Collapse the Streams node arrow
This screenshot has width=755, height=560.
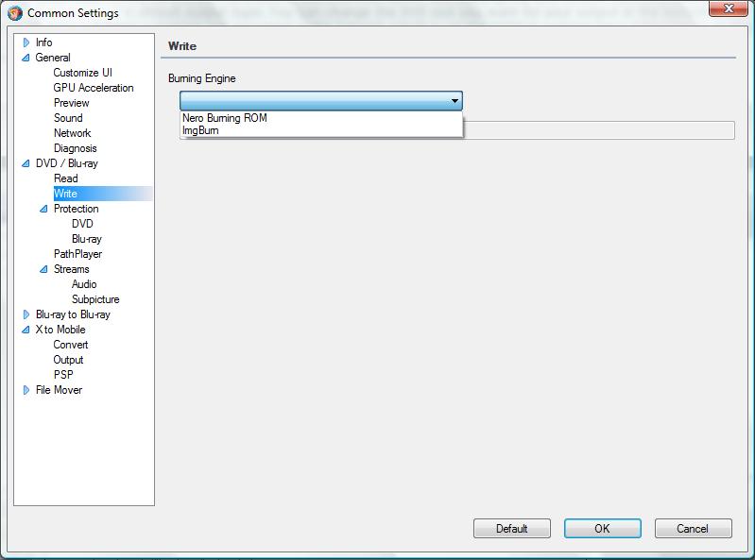click(43, 269)
